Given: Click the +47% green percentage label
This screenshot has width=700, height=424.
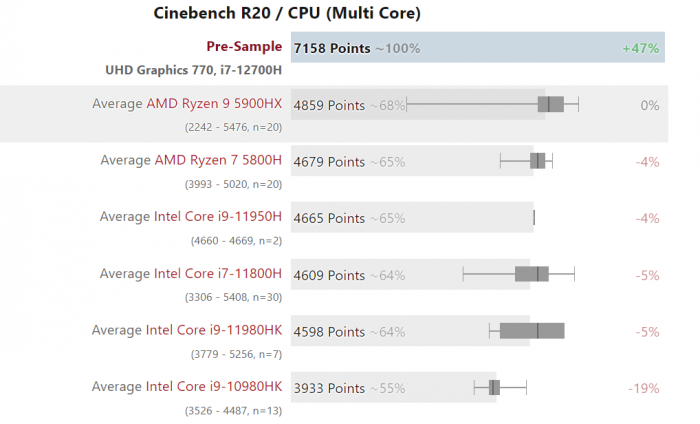Looking at the screenshot, I should pyautogui.click(x=640, y=48).
